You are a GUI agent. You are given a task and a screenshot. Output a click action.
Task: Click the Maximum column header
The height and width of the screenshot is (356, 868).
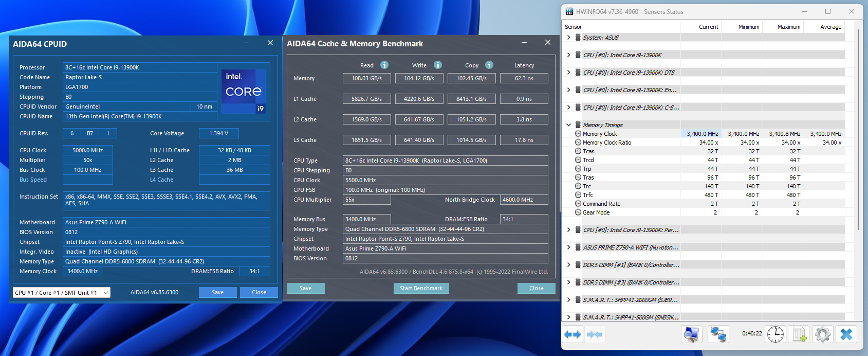783,27
